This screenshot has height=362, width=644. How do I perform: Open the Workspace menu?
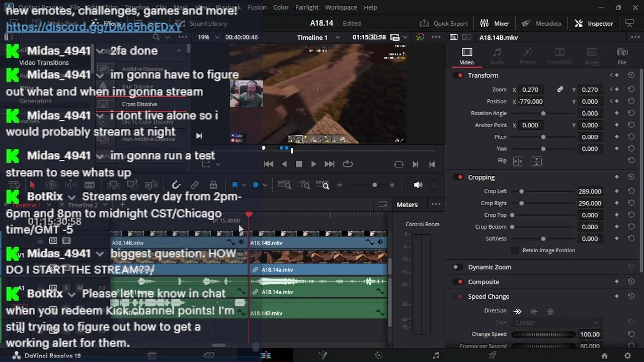(x=341, y=7)
